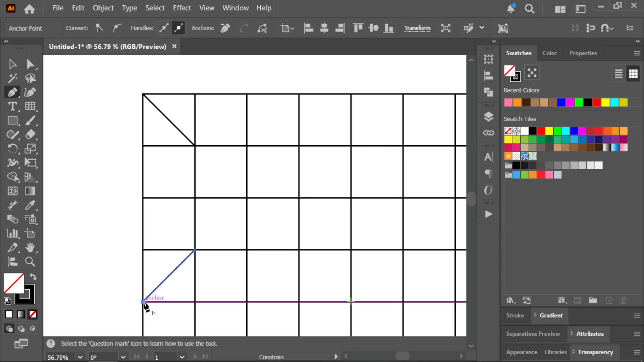
Task: Choose the Magic Wand tool
Action: coord(12,78)
